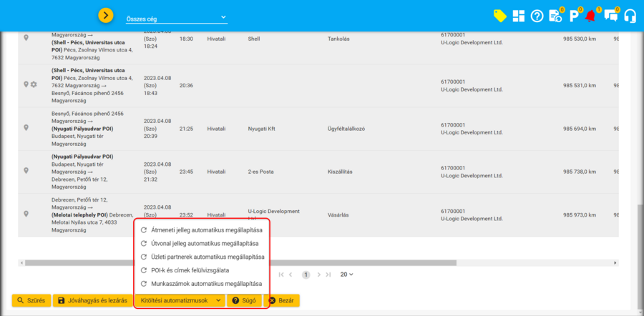Click the parking P icon

click(573, 16)
